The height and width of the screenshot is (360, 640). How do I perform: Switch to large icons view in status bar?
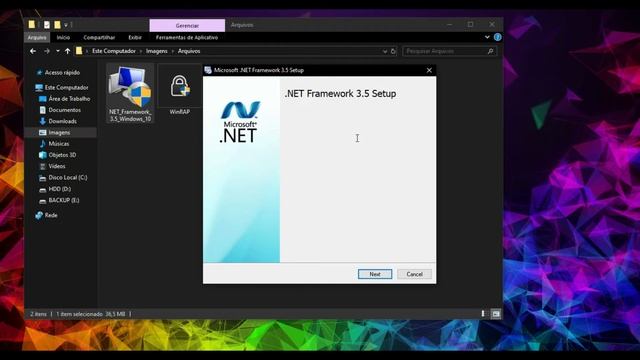click(x=496, y=314)
